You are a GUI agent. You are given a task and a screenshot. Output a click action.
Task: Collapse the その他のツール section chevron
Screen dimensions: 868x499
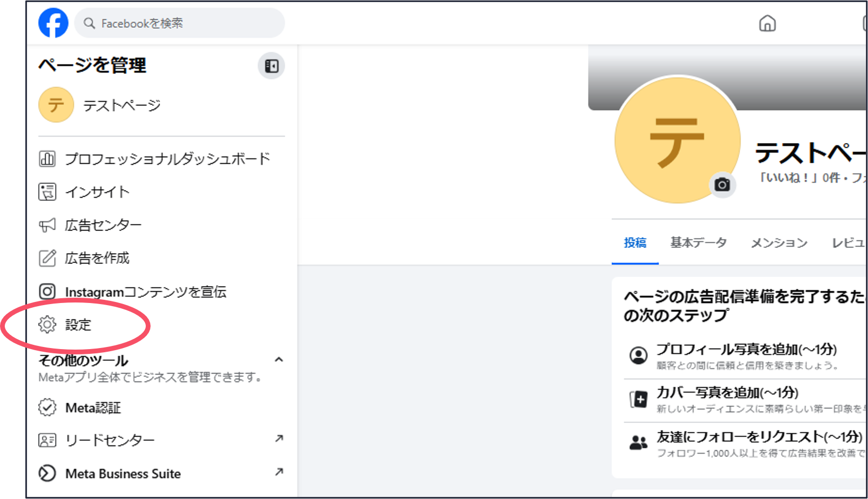click(x=279, y=360)
